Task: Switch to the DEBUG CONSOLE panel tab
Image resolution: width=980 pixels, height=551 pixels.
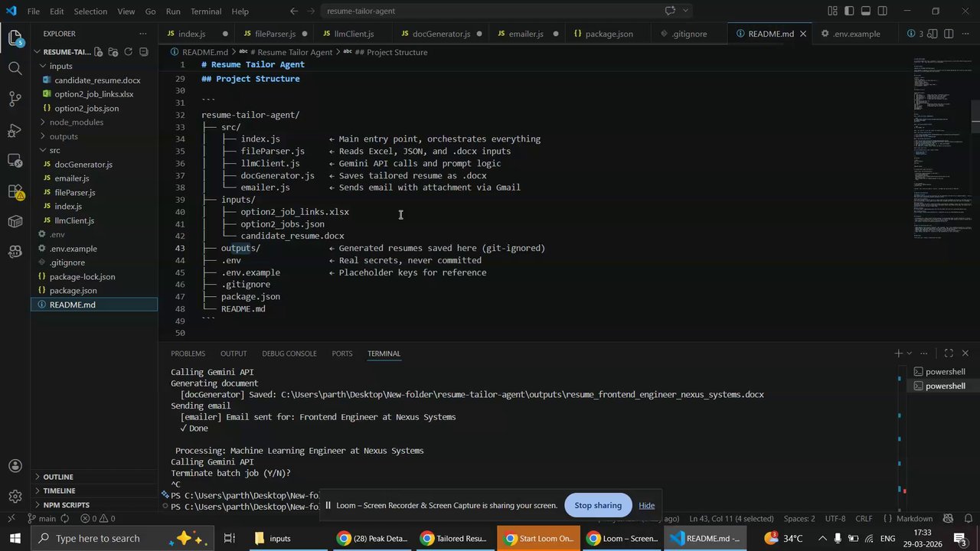Action: point(289,354)
